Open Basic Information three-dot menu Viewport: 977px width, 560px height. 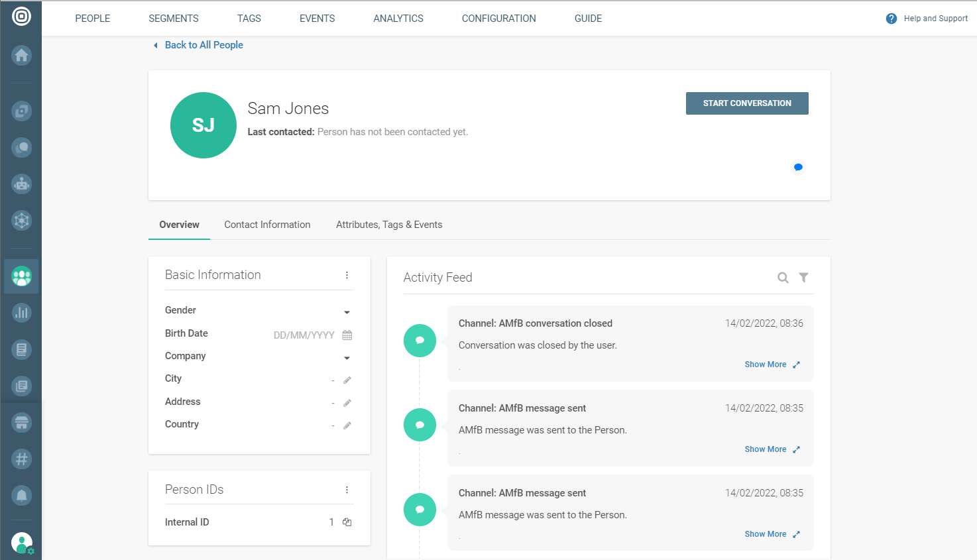point(347,275)
